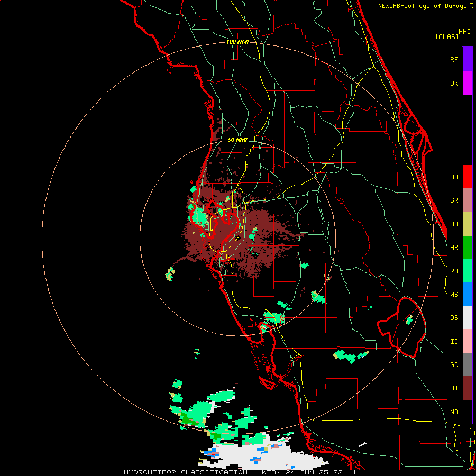
Task: Click the purple RF legend color swatch
Action: point(467,59)
